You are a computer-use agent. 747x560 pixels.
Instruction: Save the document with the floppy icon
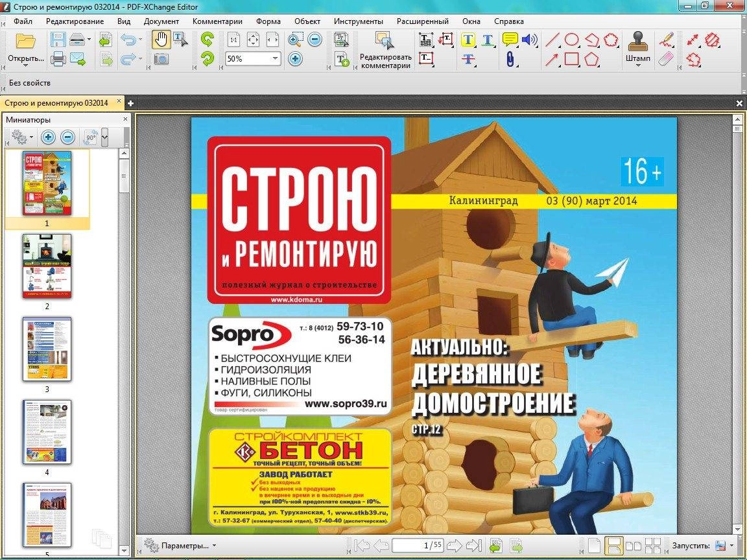coord(58,40)
